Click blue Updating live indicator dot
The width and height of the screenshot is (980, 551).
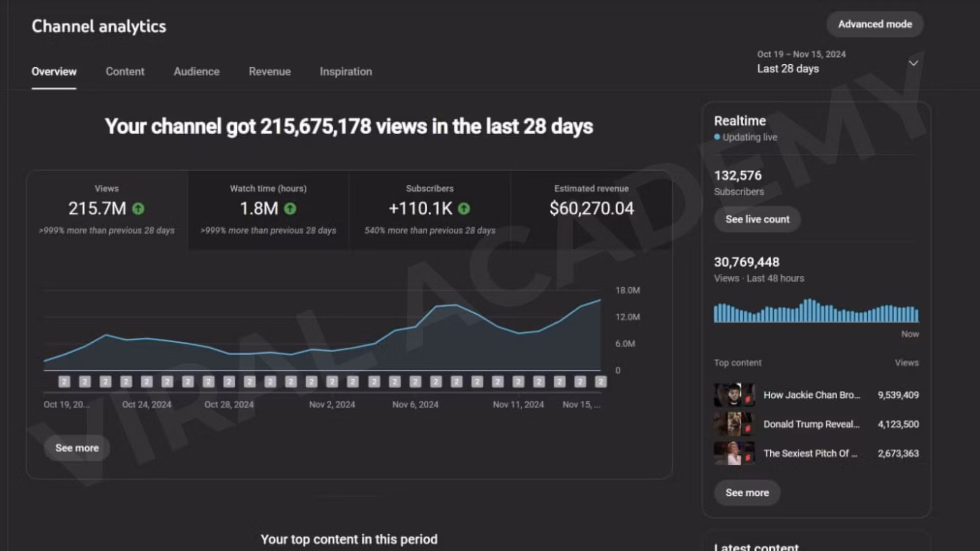(x=717, y=137)
